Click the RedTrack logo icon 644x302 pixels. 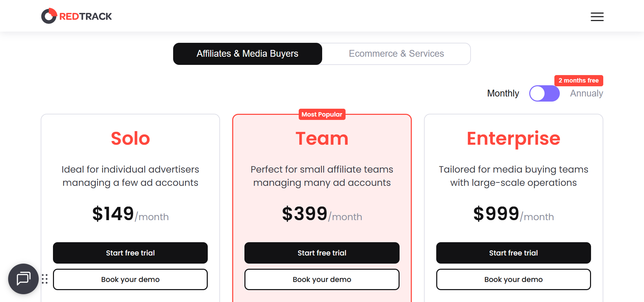[49, 16]
